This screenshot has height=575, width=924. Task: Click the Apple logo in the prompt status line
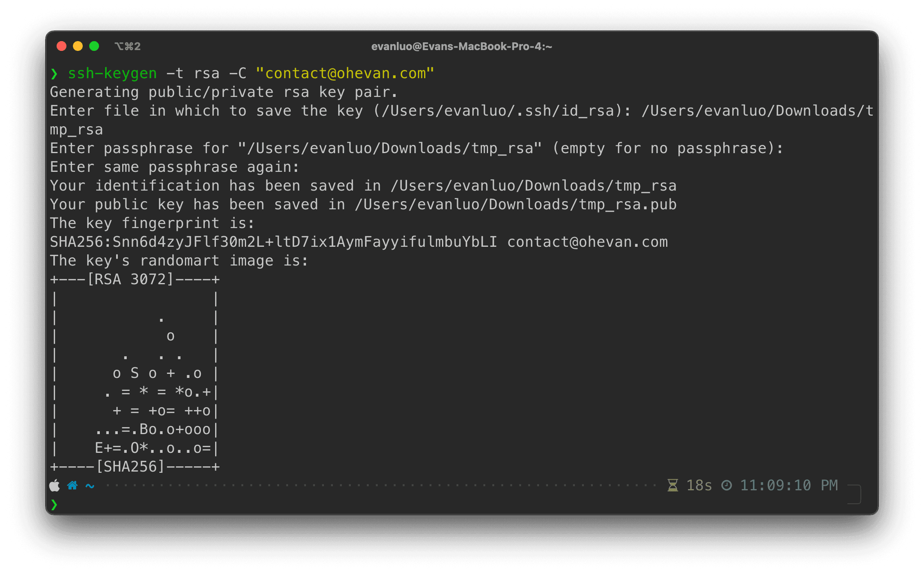55,485
